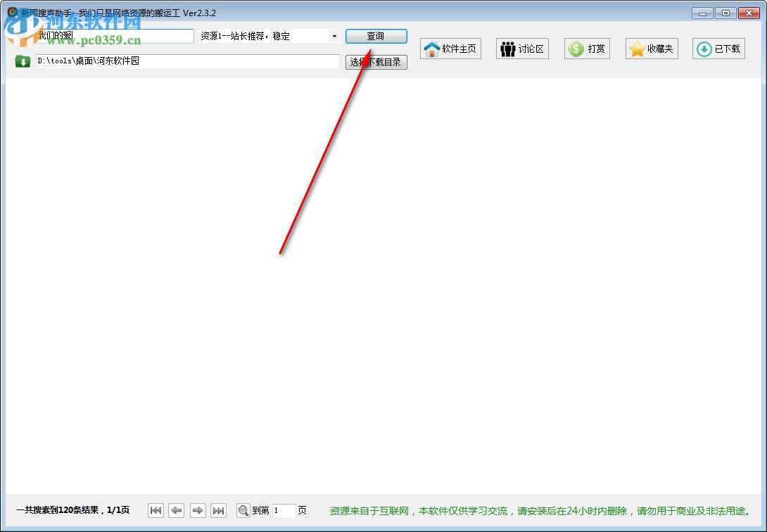The height and width of the screenshot is (532, 767).
Task: Jump to the first results page
Action: [156, 510]
